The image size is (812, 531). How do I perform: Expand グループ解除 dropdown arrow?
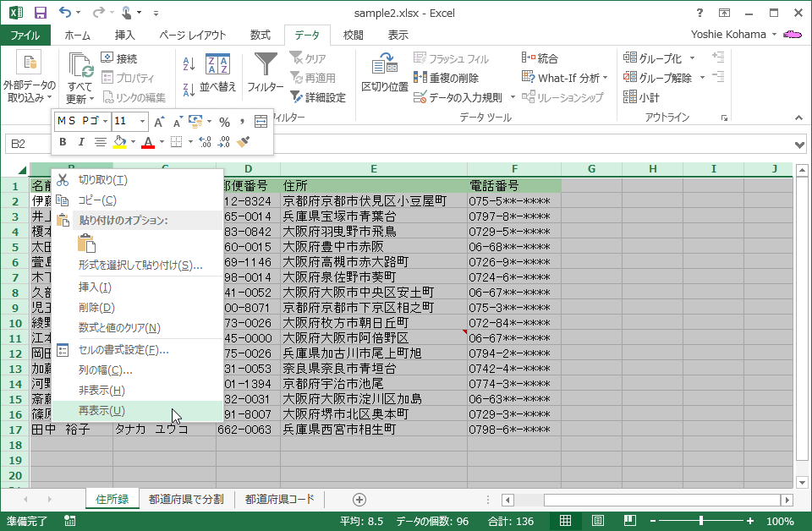(x=702, y=78)
